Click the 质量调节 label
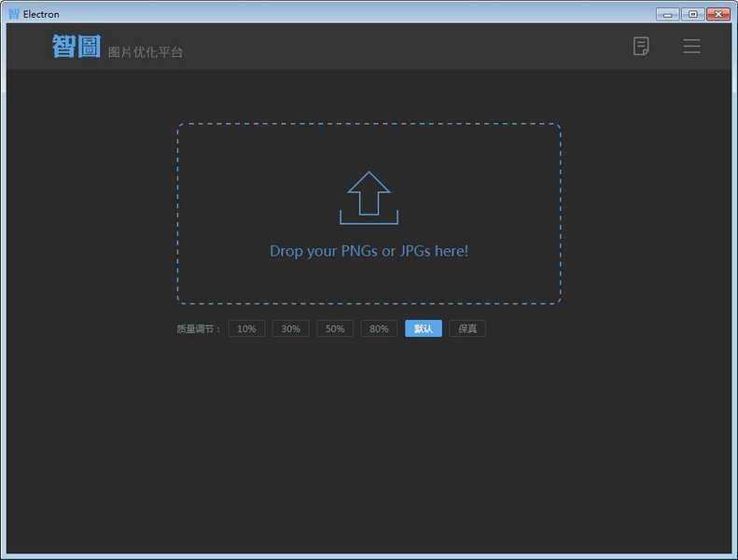Screen dimensions: 738x560 pos(198,329)
